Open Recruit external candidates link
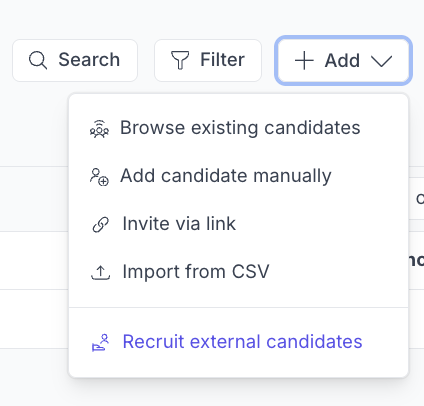The image size is (424, 406). point(238,342)
